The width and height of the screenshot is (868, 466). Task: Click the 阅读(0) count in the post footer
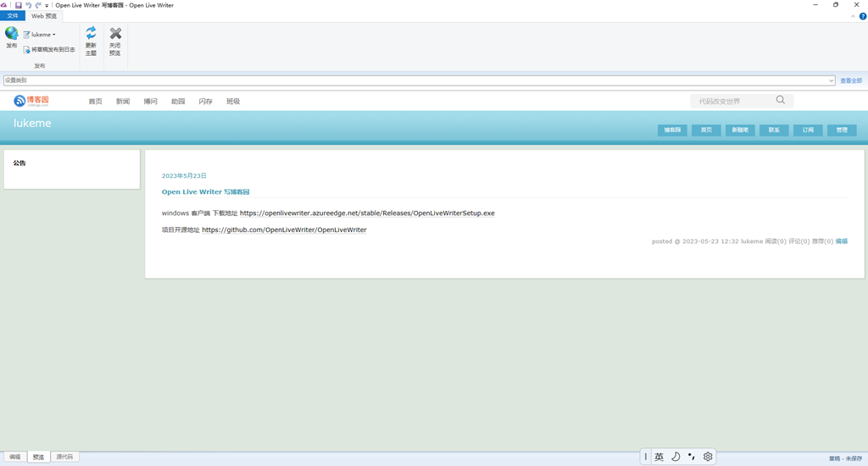point(776,241)
